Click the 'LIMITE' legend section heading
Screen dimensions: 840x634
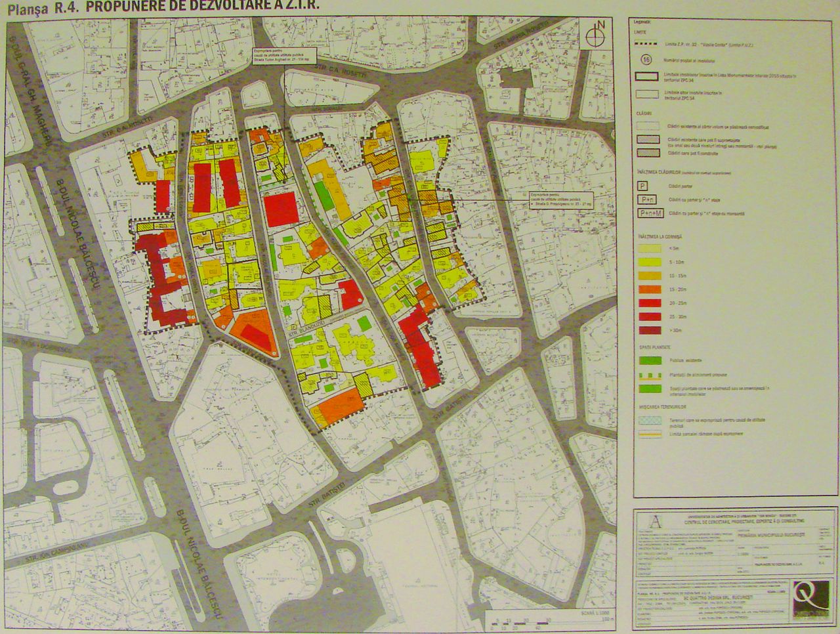pyautogui.click(x=640, y=31)
